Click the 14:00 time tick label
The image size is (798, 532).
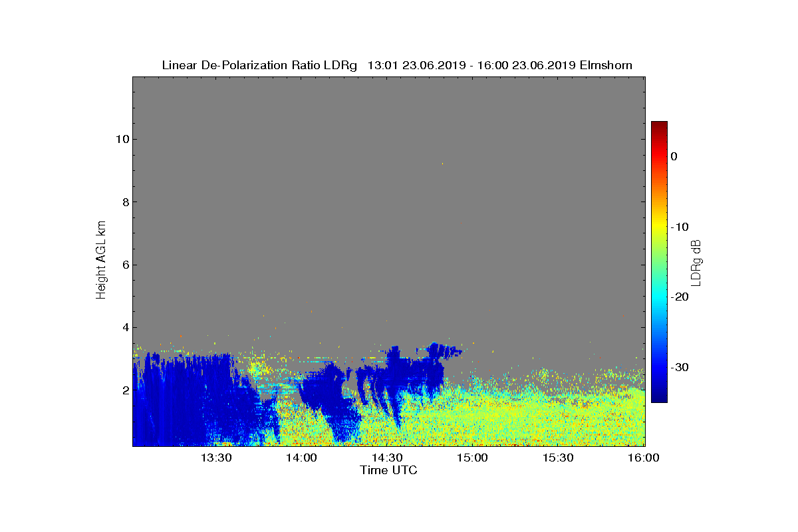point(302,458)
